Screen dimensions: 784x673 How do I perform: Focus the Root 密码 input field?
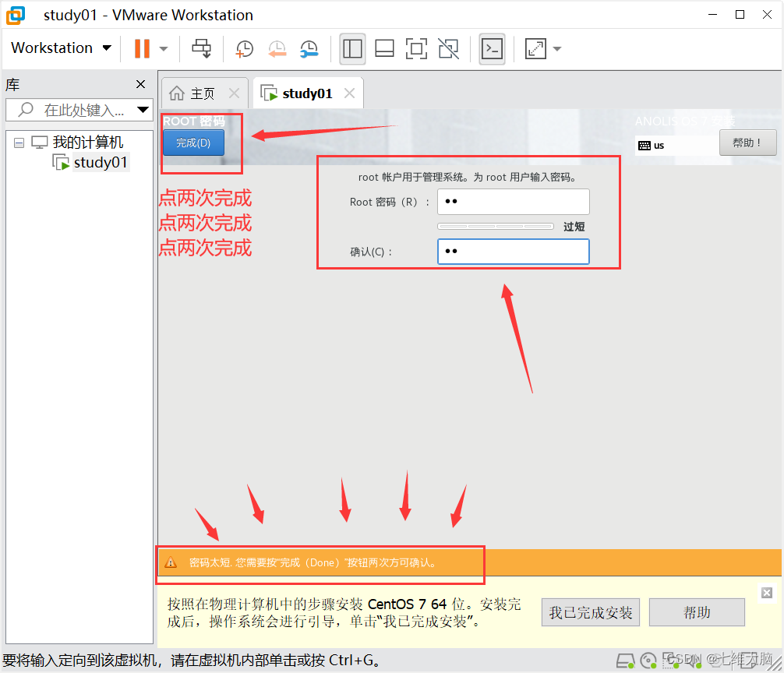point(514,202)
